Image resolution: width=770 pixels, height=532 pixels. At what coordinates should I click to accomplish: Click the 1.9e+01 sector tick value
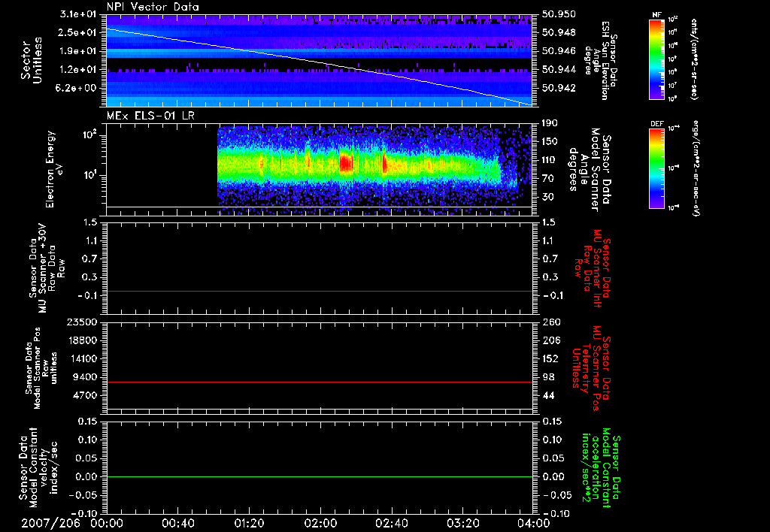pos(78,51)
